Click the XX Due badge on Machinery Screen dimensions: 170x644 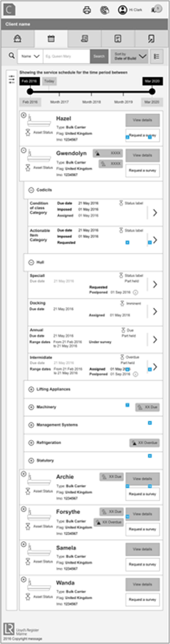click(x=147, y=407)
